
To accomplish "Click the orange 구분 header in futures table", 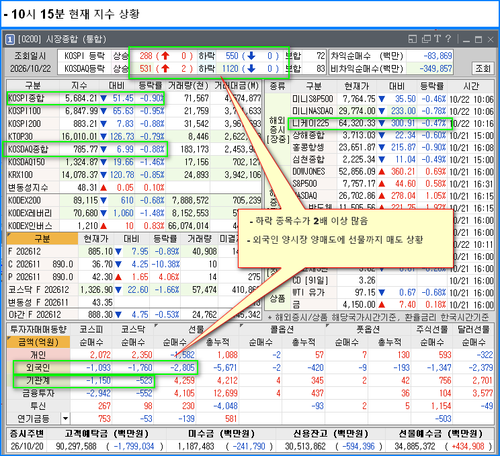I will (42, 239).
